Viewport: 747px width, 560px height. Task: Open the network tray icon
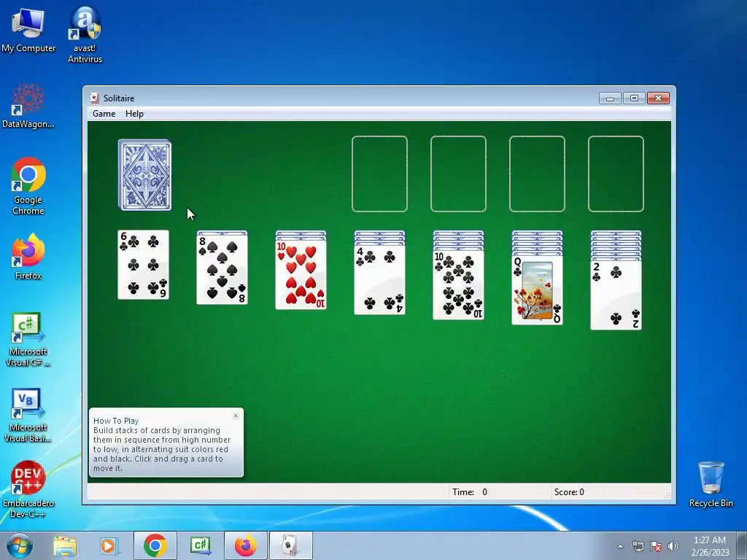pos(638,546)
